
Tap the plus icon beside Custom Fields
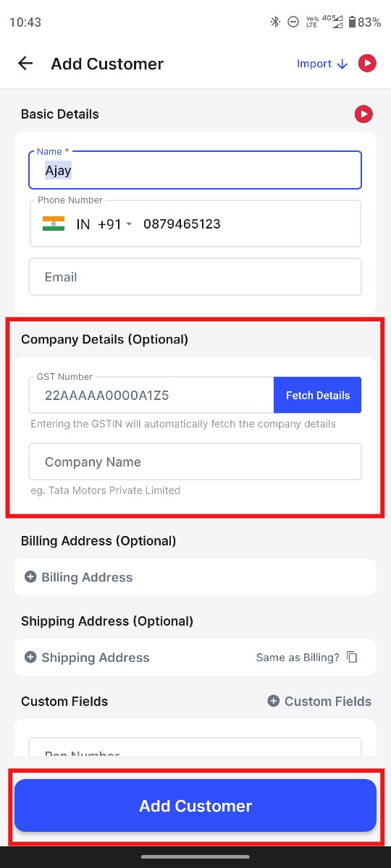(274, 701)
